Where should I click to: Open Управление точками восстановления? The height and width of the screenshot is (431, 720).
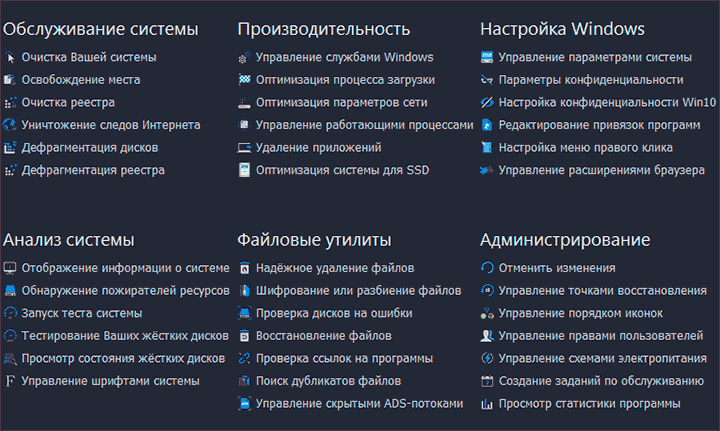pos(602,291)
